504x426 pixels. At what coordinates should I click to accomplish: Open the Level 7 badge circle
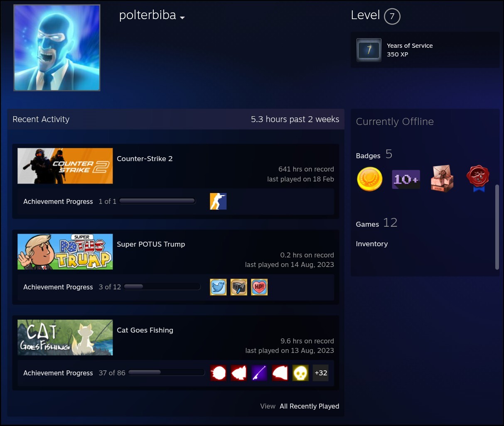(392, 17)
